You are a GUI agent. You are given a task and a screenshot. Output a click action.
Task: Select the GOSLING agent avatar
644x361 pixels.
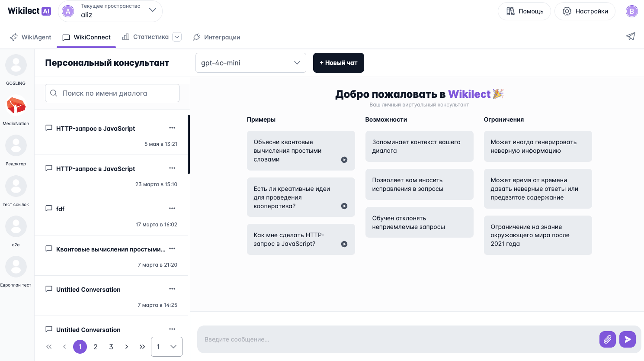click(x=16, y=65)
